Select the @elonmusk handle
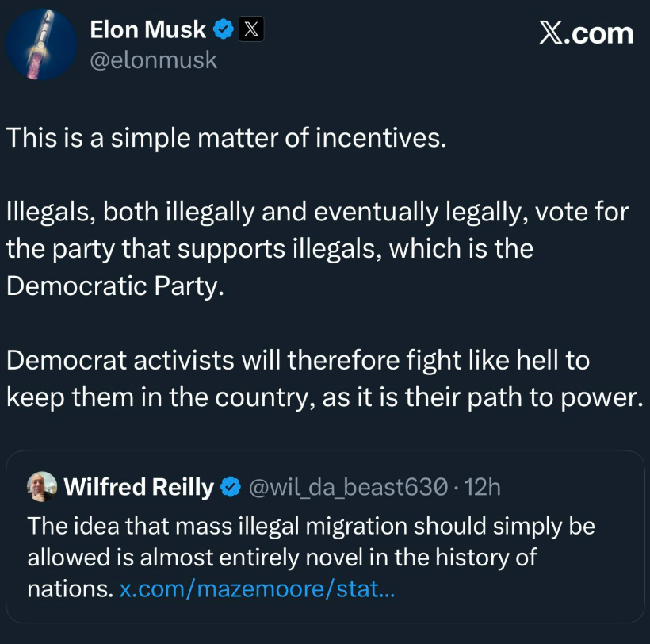Image resolution: width=650 pixels, height=644 pixels. point(153,60)
